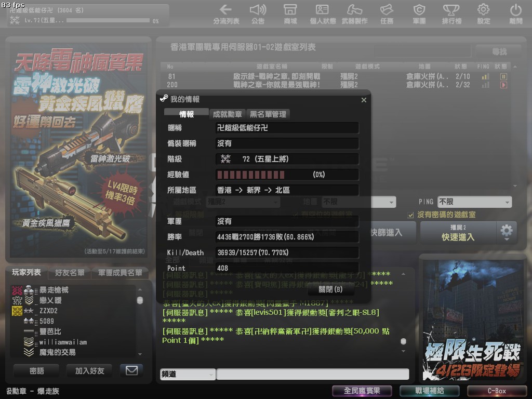Click the chat message input field
The image size is (532, 399).
(x=312, y=374)
